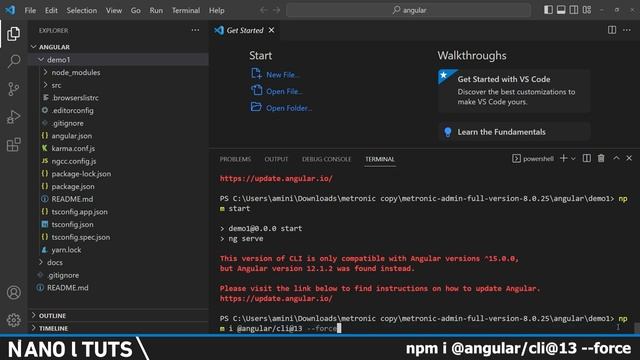Select the Terminal panel tab
This screenshot has height=360, width=640.
(x=380, y=159)
